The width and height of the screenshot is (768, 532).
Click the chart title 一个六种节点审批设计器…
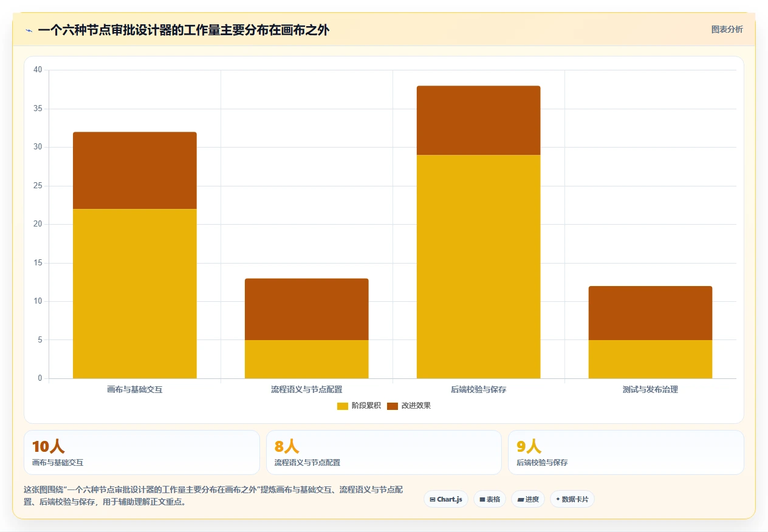click(x=183, y=30)
